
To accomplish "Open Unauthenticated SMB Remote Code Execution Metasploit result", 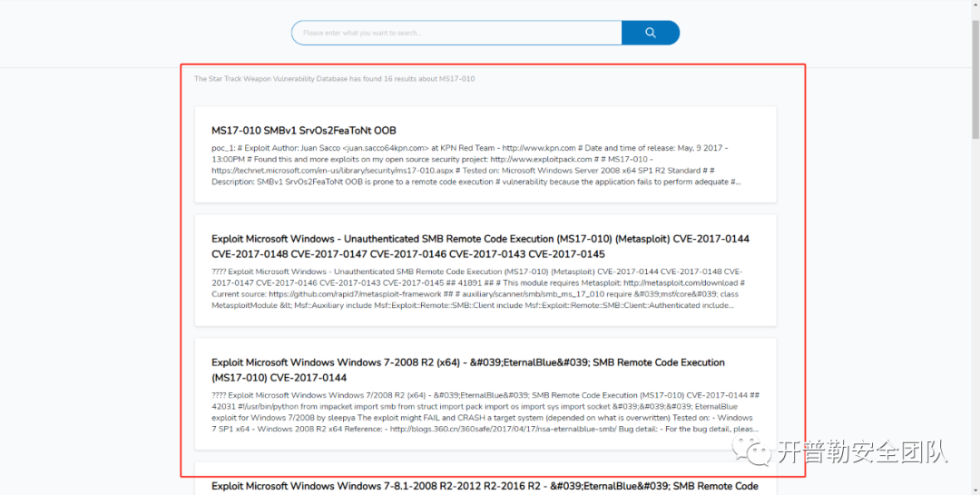I will tap(480, 246).
